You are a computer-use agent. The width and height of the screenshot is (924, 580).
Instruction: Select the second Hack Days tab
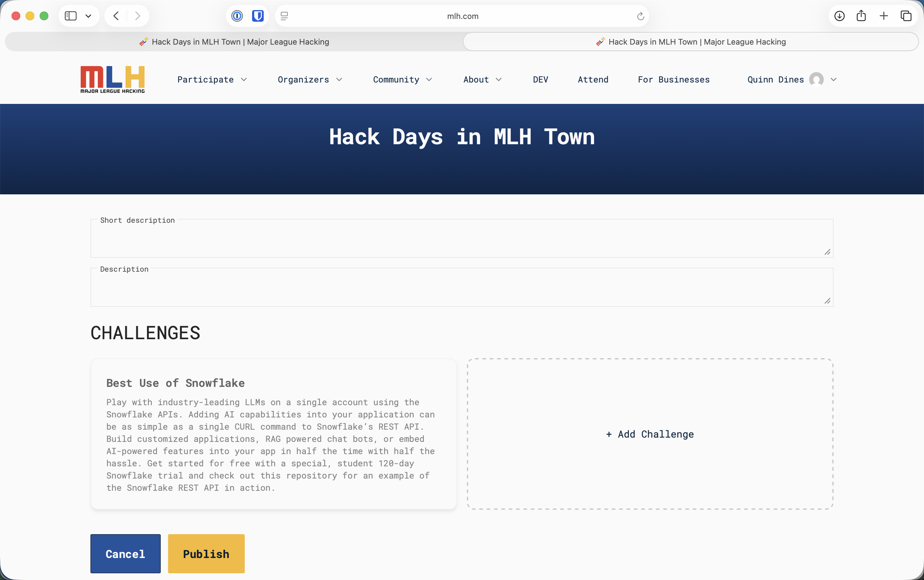(x=691, y=42)
